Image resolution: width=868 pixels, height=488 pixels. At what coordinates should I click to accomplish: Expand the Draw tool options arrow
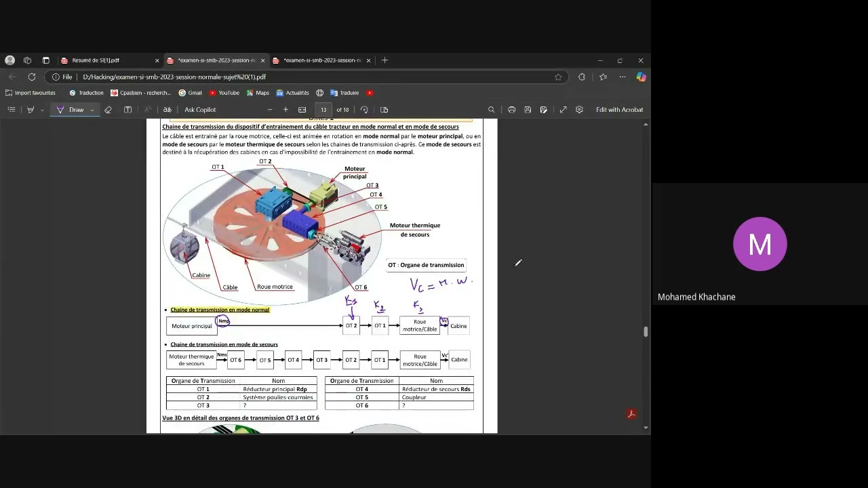[92, 110]
